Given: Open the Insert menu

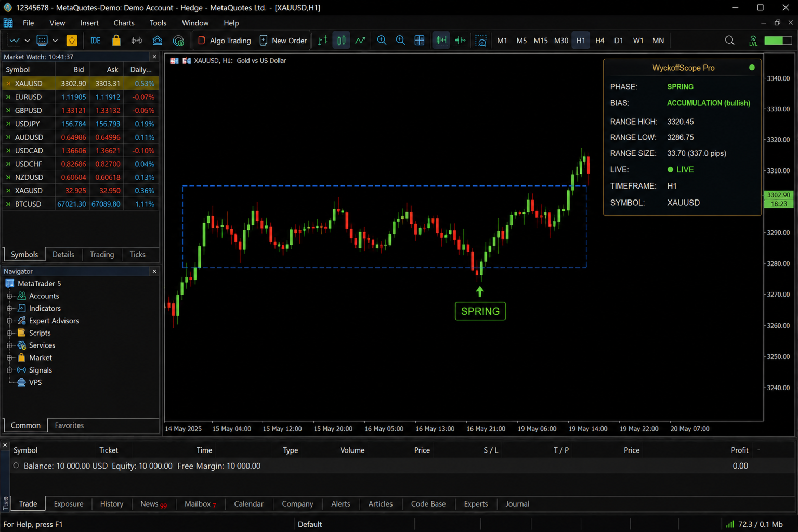Looking at the screenshot, I should 89,23.
